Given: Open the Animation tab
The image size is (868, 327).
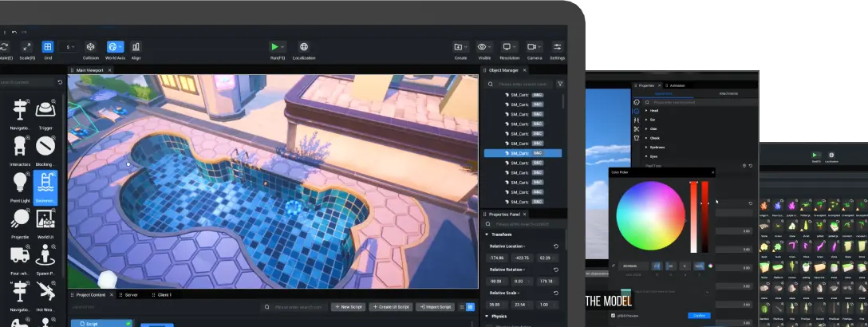Looking at the screenshot, I should point(677,85).
